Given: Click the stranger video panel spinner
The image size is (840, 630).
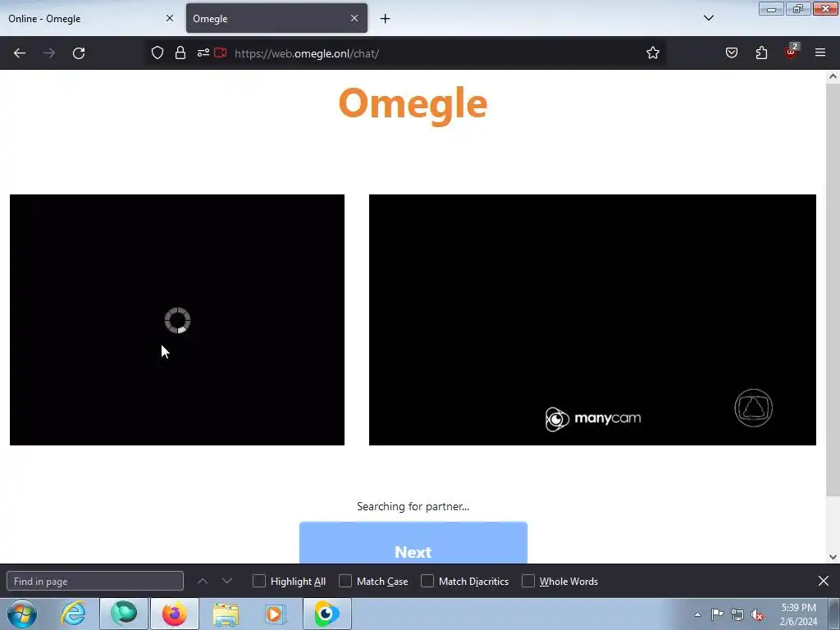Looking at the screenshot, I should (x=177, y=321).
